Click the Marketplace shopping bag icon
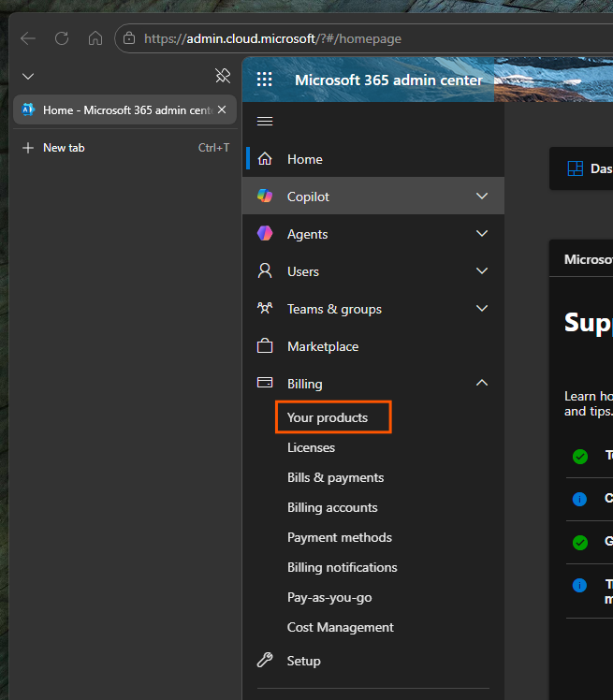613x700 pixels. click(x=265, y=345)
